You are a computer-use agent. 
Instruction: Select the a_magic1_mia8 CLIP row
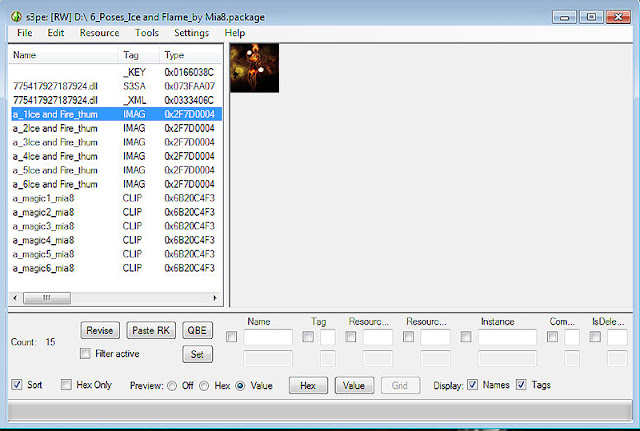click(116, 198)
